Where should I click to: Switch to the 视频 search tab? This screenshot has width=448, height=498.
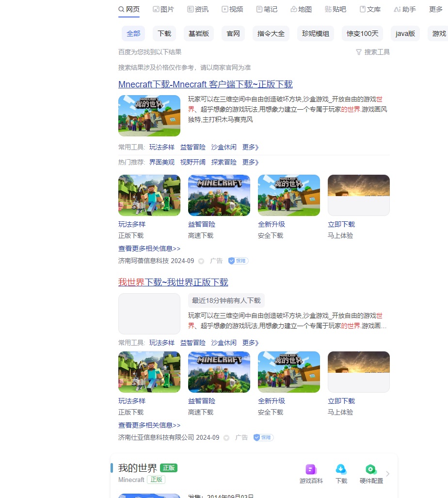click(232, 9)
